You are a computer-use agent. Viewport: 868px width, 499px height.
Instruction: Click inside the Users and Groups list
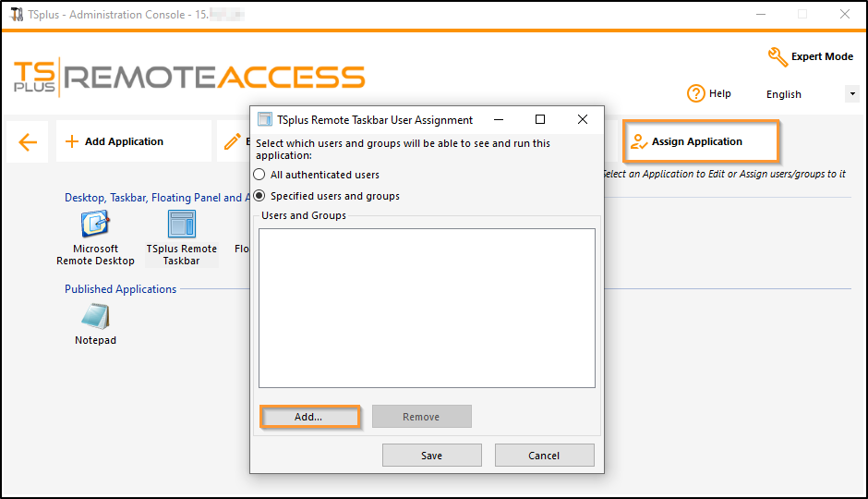pyautogui.click(x=427, y=307)
